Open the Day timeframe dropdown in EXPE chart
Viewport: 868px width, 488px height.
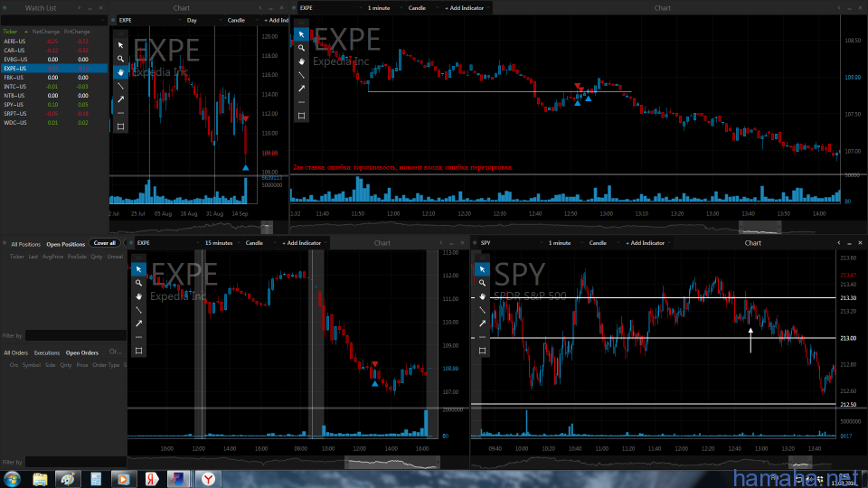pyautogui.click(x=203, y=21)
